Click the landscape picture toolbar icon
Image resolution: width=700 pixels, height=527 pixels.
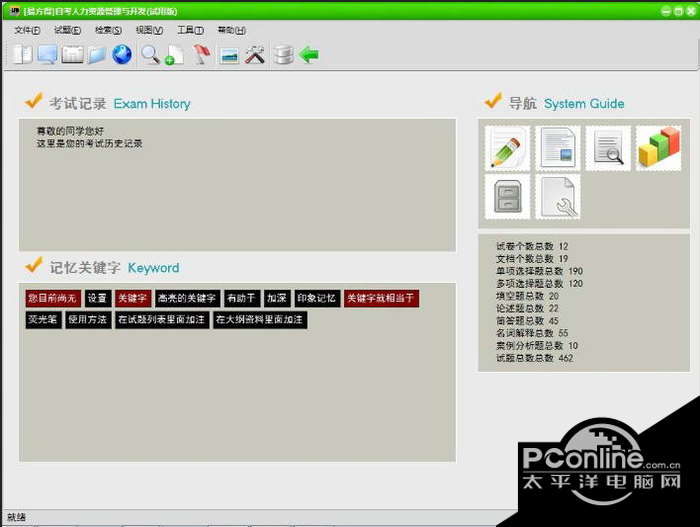tap(229, 56)
